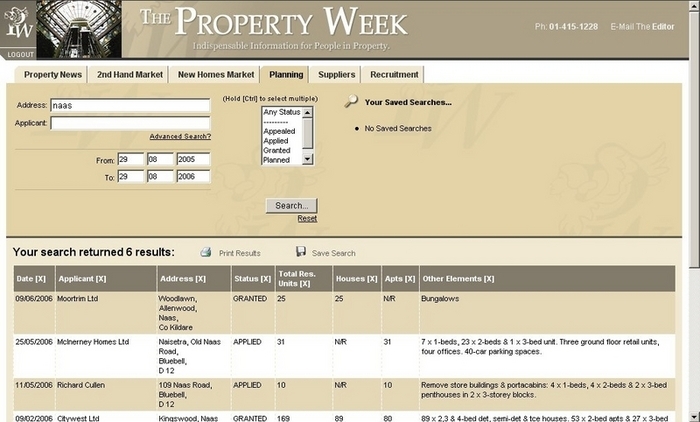Click the Print Results link
The image size is (700, 422).
tap(239, 253)
